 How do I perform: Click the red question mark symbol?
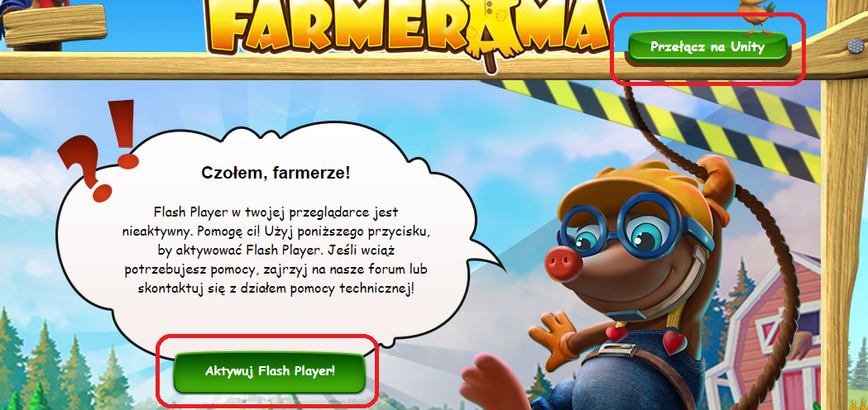[x=86, y=169]
